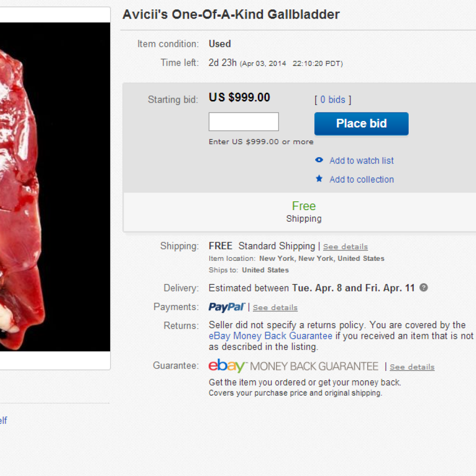The height and width of the screenshot is (476, 476).
Task: Click the eye icon beside watch list
Action: (x=319, y=160)
